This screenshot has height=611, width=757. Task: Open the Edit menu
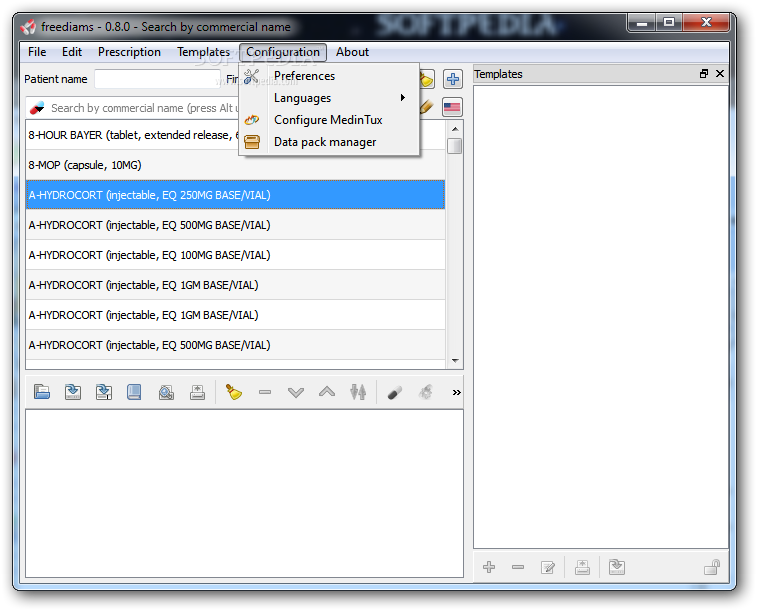[72, 52]
